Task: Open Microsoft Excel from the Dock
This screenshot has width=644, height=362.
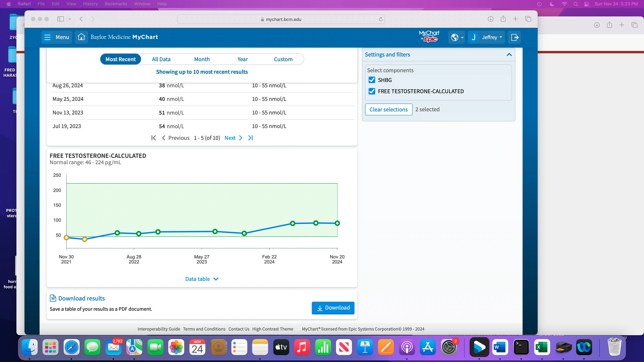Action: coord(542,347)
